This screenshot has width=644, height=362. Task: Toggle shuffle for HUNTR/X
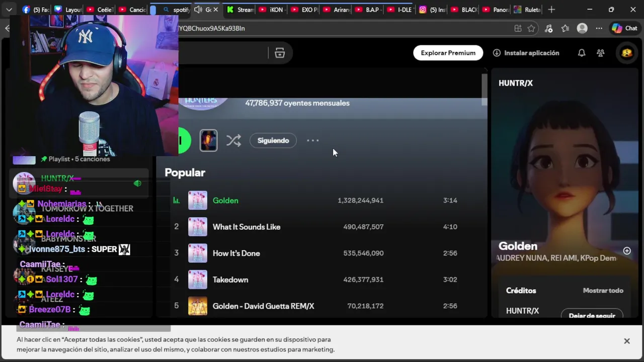coord(233,141)
